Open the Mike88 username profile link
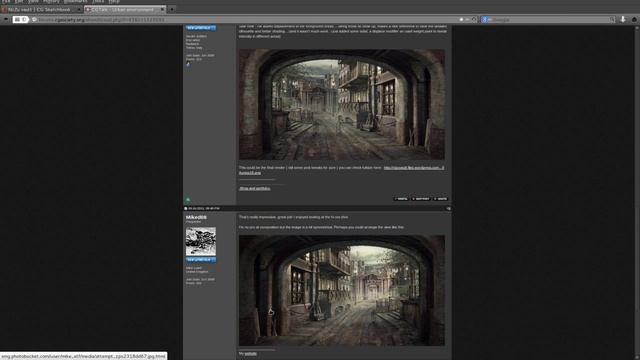640x360 pixels. click(196, 217)
